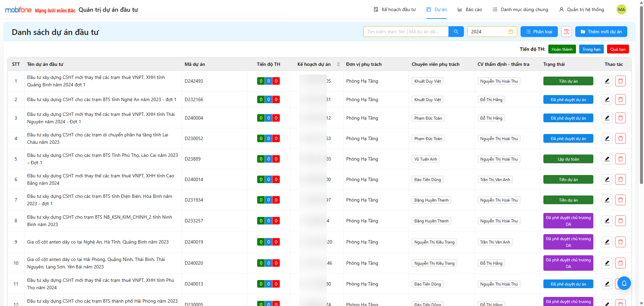Toggle the Hoàn thành progress filter
644x306 pixels.
click(x=562, y=49)
